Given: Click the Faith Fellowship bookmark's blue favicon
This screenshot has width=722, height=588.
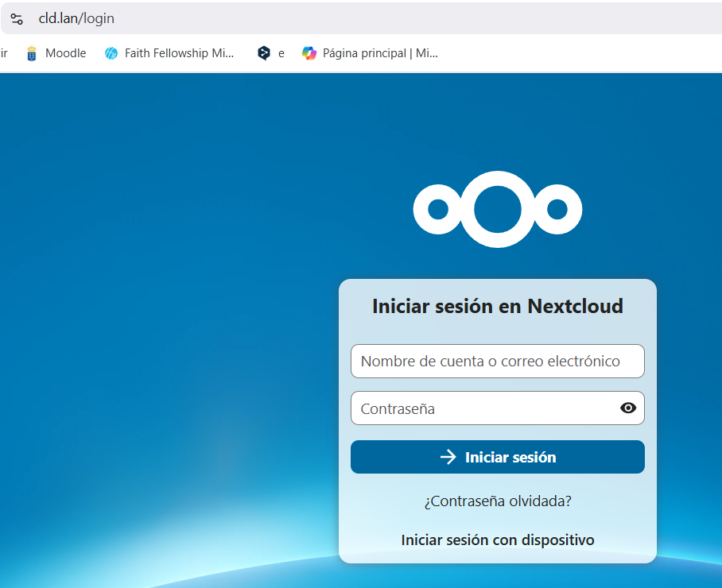Looking at the screenshot, I should [111, 53].
